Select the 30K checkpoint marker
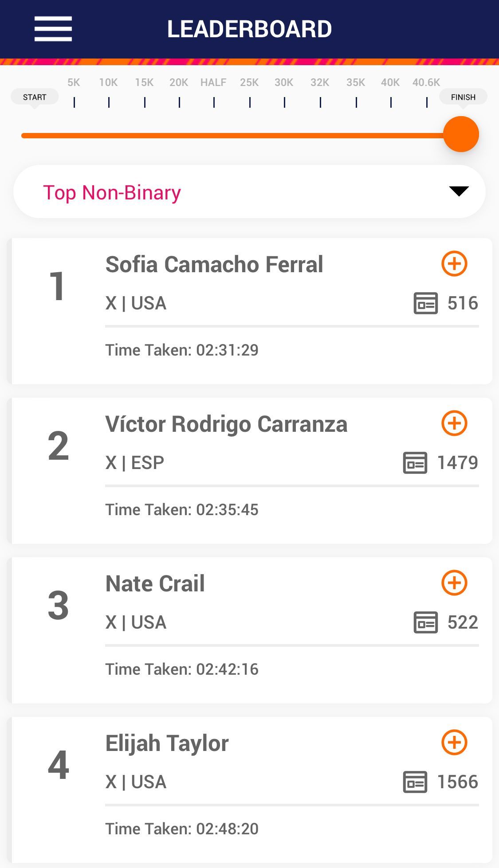 (284, 92)
